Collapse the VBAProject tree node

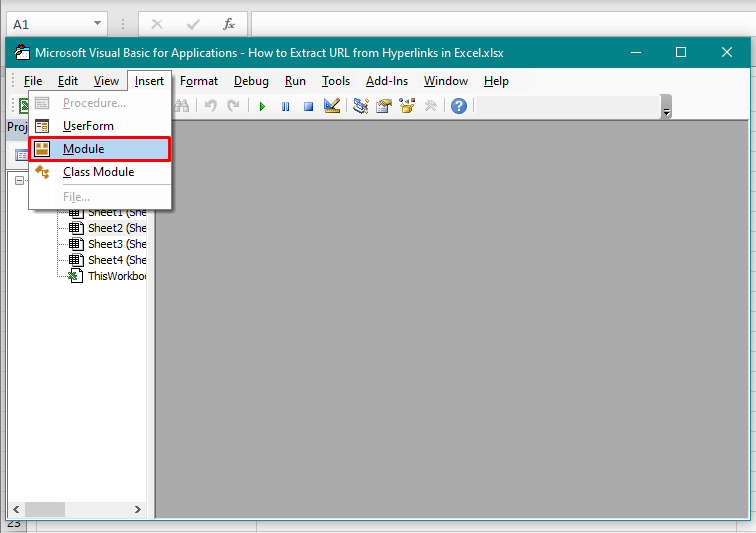(19, 181)
